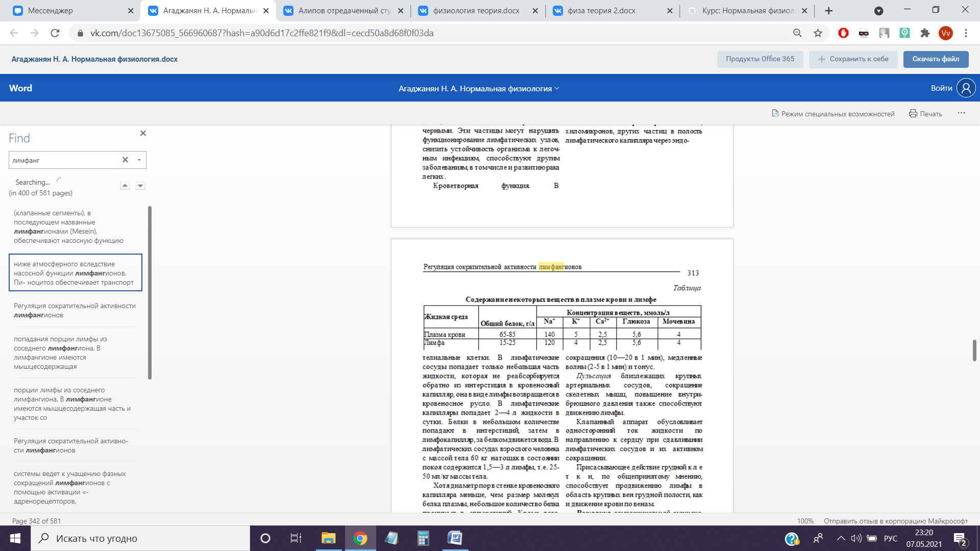Open result 'системы ведет к учащению фазных'
The image size is (980, 551).
pos(75,487)
